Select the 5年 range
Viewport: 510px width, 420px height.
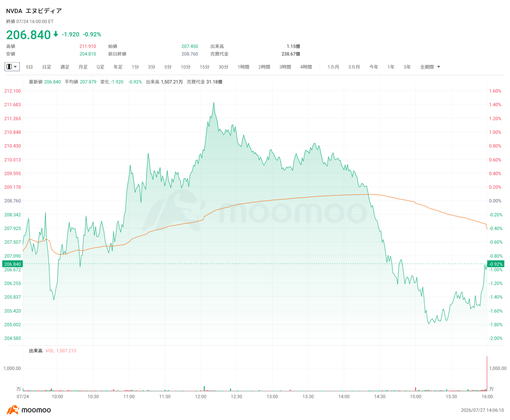(x=407, y=67)
